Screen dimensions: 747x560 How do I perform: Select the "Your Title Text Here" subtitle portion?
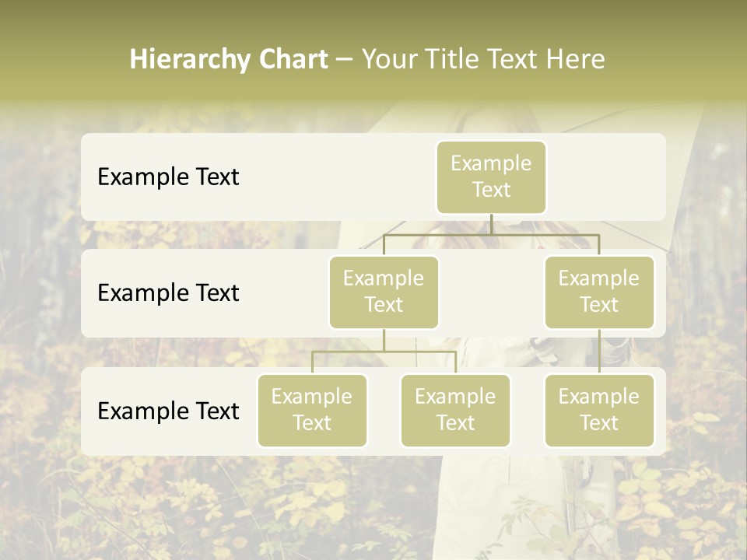click(482, 59)
